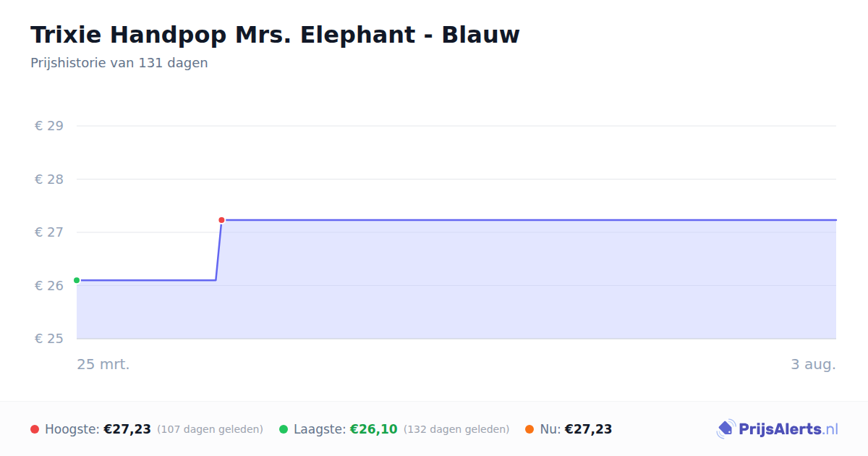Click the € 29 axis label

pyautogui.click(x=49, y=126)
